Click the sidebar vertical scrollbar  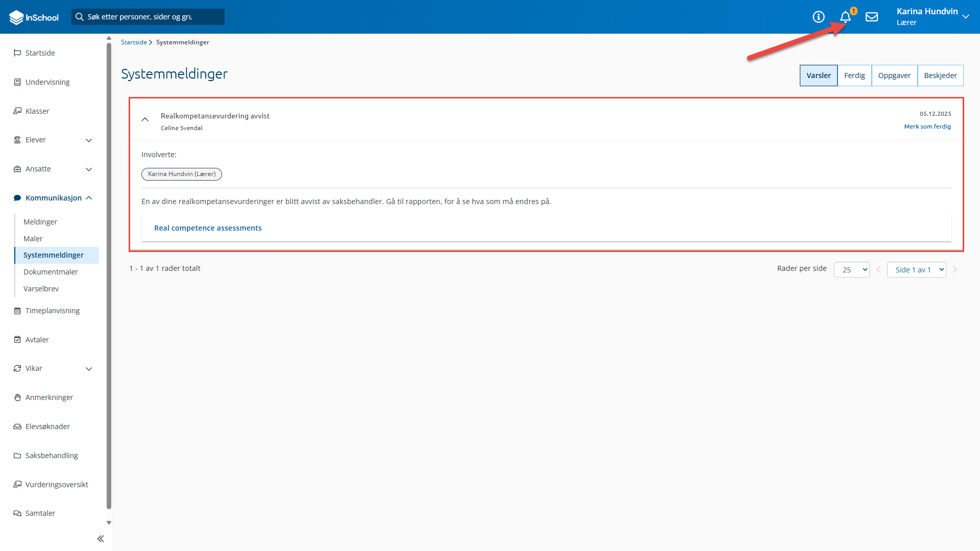pyautogui.click(x=109, y=275)
